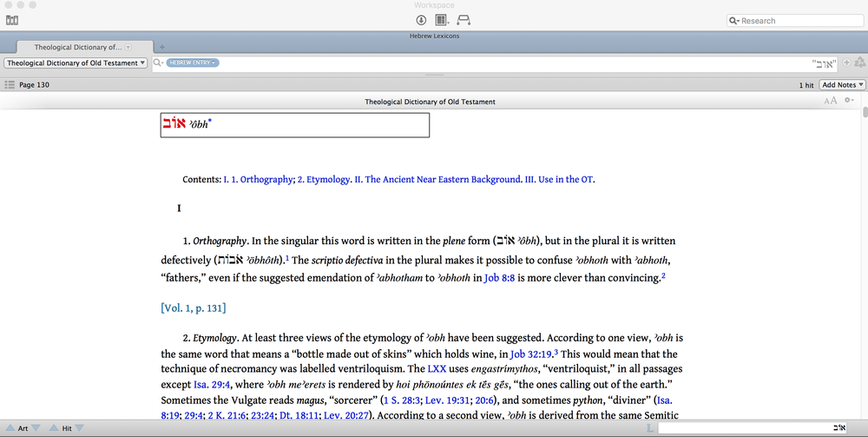868x437 pixels.
Task: Open the workspace layout toolbar icon
Action: (x=442, y=20)
